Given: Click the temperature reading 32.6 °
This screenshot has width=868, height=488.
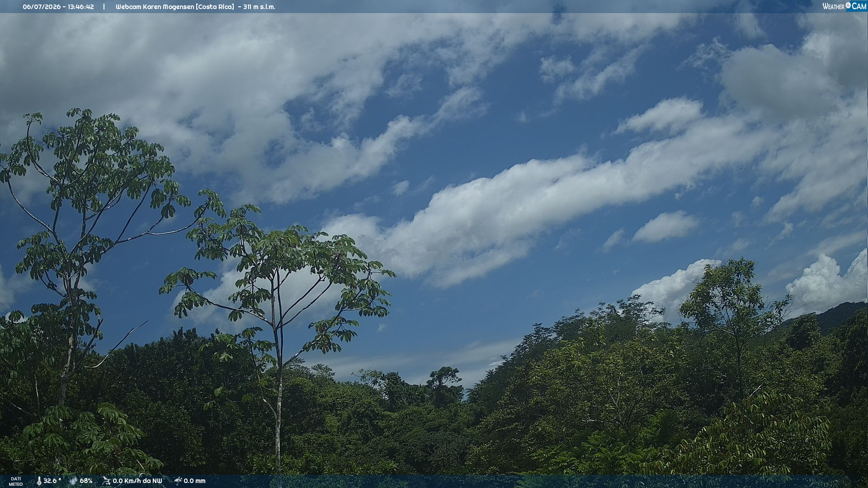Looking at the screenshot, I should coord(52,481).
